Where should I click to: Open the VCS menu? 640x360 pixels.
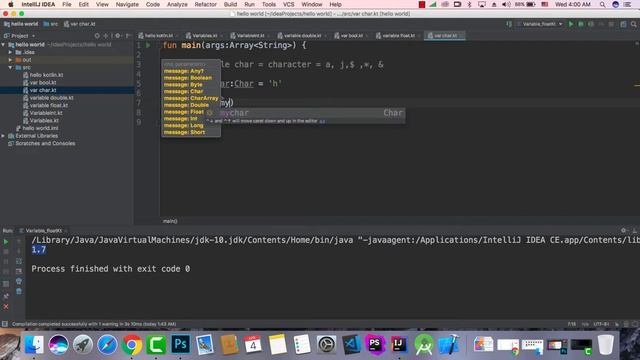coord(288,4)
